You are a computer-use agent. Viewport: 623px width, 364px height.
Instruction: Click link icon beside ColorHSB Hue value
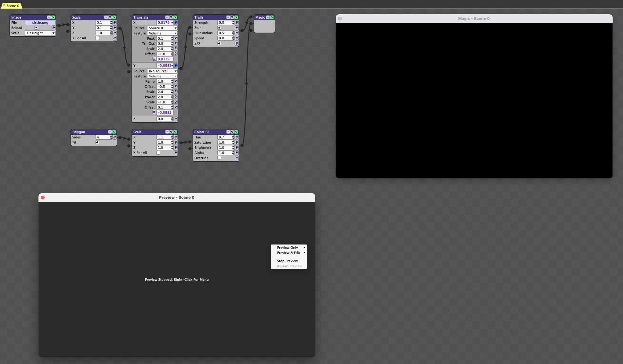pyautogui.click(x=237, y=137)
